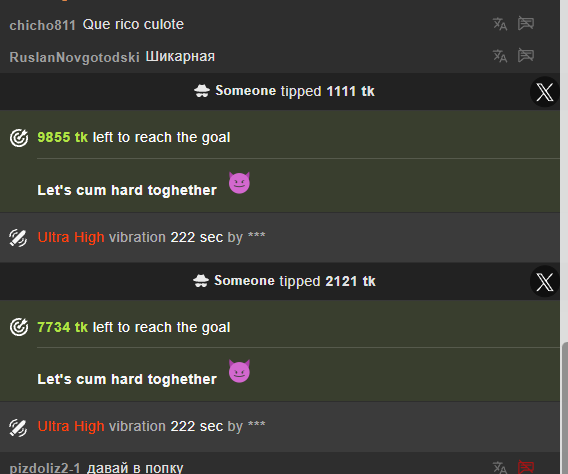The width and height of the screenshot is (568, 474).
Task: Click the anonymous icon on the 1111 tk tip
Action: 202,91
